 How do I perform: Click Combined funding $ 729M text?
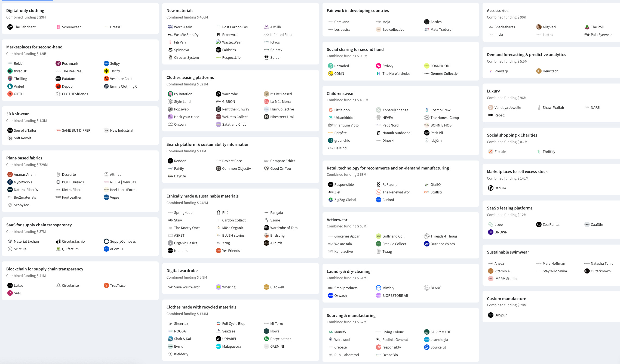pos(27,165)
